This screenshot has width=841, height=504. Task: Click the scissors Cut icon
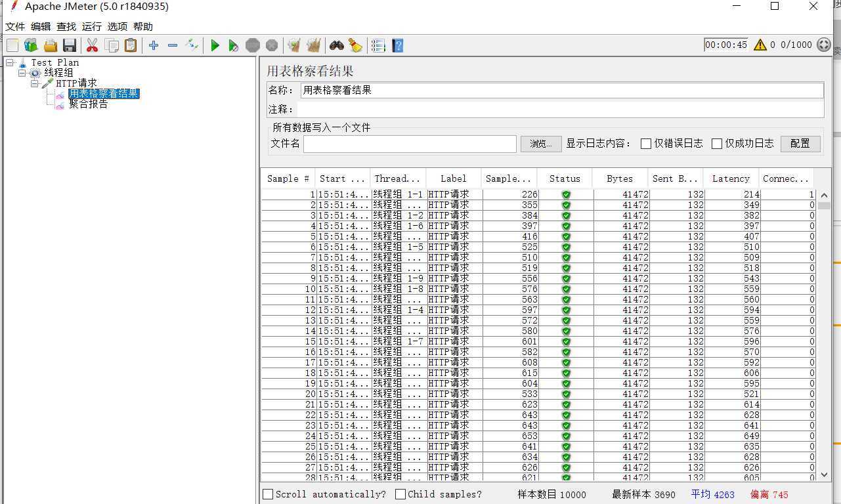click(x=92, y=45)
